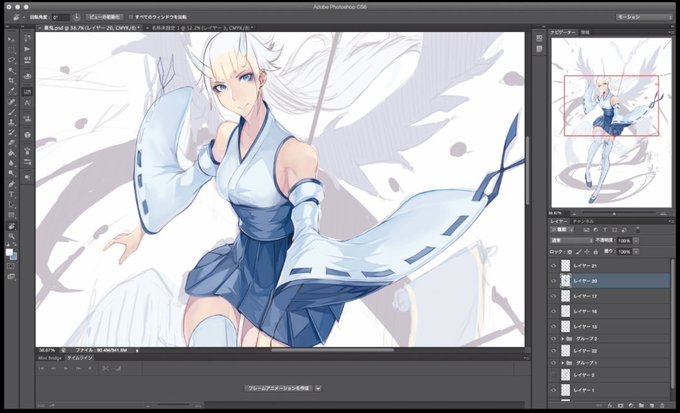The width and height of the screenshot is (680, 413).
Task: Click the delete layer trash icon
Action: coord(661,405)
